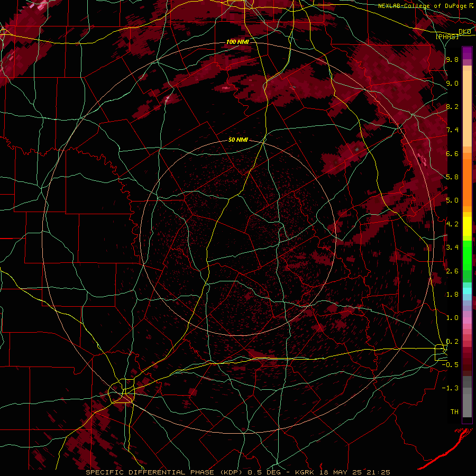Click the 1.8 color scale value
Screen dimensions: 476x476
[x=452, y=295]
